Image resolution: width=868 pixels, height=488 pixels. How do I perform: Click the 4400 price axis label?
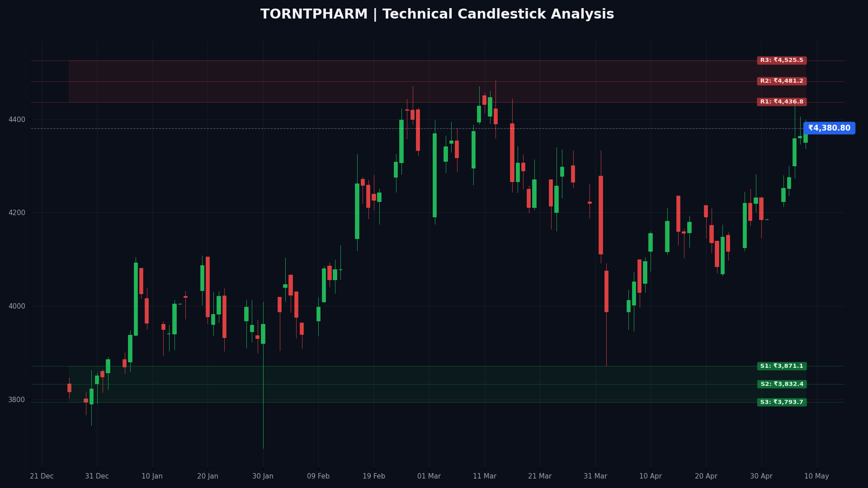pyautogui.click(x=17, y=120)
